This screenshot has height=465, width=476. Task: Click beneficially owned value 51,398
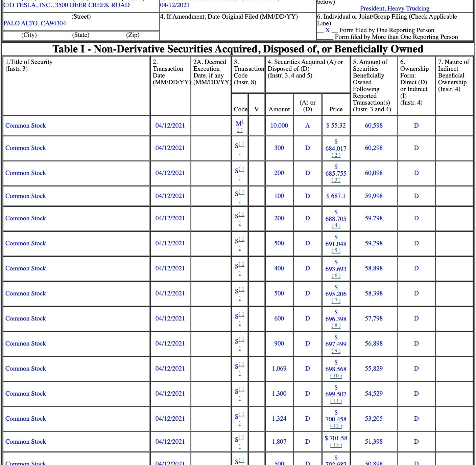point(374,442)
